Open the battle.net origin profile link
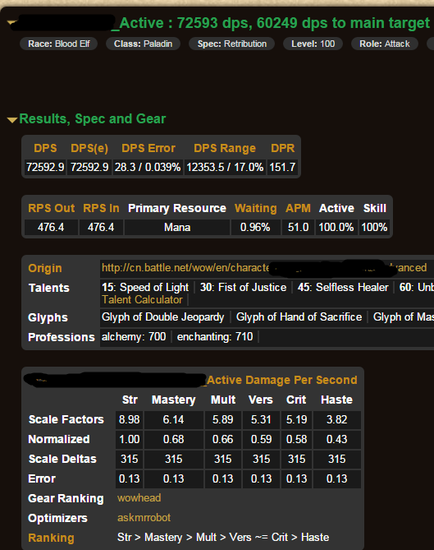This screenshot has width=434, height=550. pos(264,268)
